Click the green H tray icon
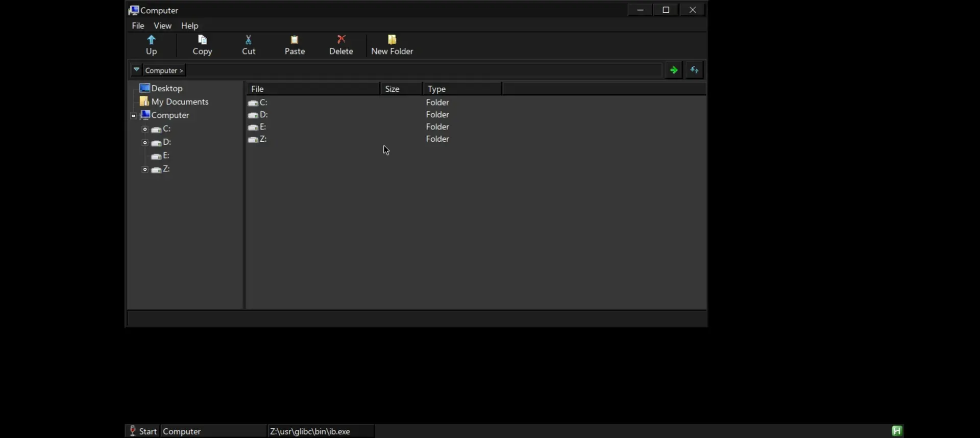The width and height of the screenshot is (980, 438). [x=897, y=431]
